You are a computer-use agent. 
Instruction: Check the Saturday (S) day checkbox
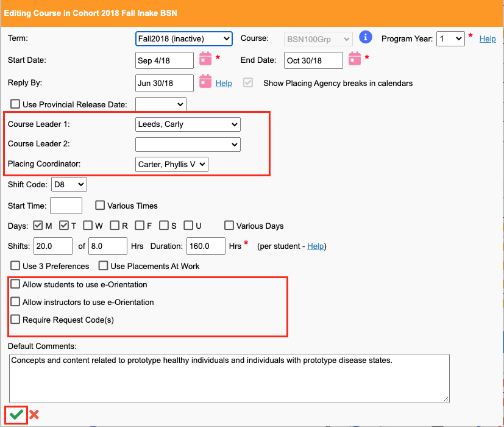click(x=164, y=225)
